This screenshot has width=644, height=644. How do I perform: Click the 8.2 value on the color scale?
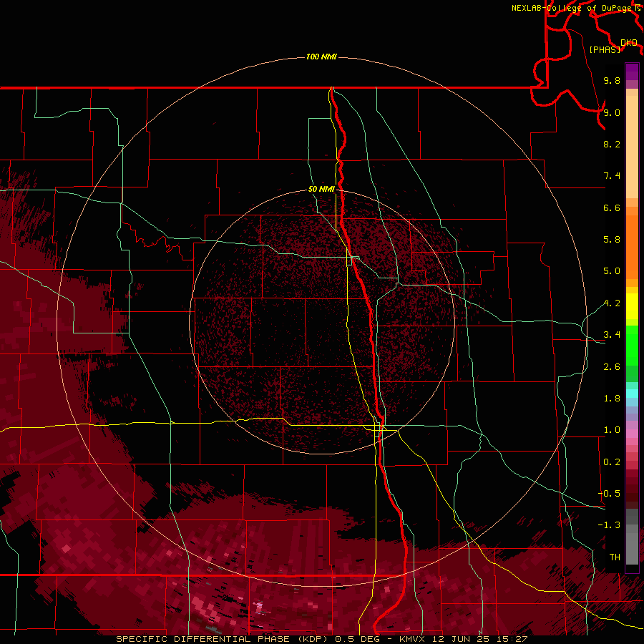coord(612,144)
